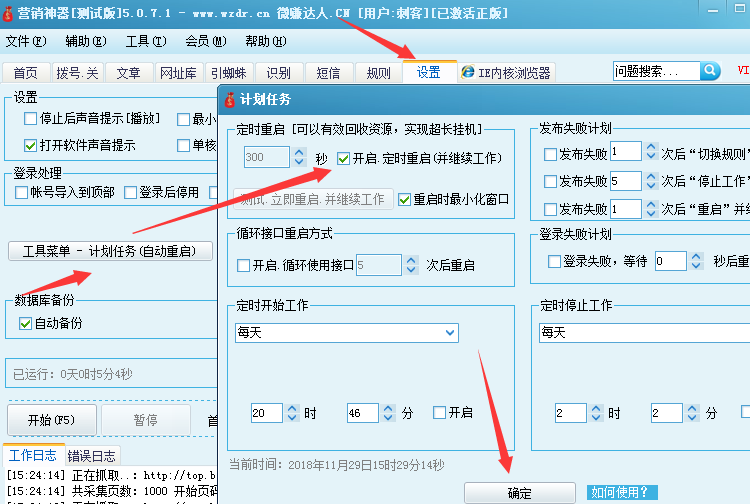Adjust the 登录失败 wait seconds stepper
The width and height of the screenshot is (750, 504).
click(x=696, y=257)
